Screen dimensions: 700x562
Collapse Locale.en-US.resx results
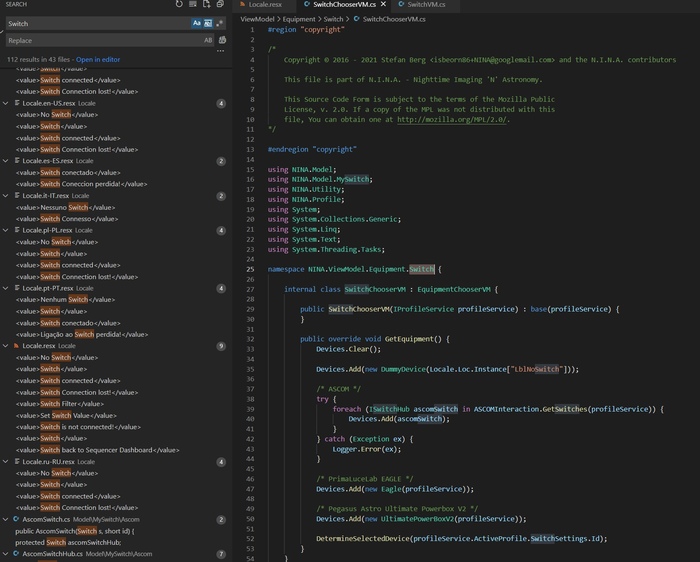[x=6, y=103]
